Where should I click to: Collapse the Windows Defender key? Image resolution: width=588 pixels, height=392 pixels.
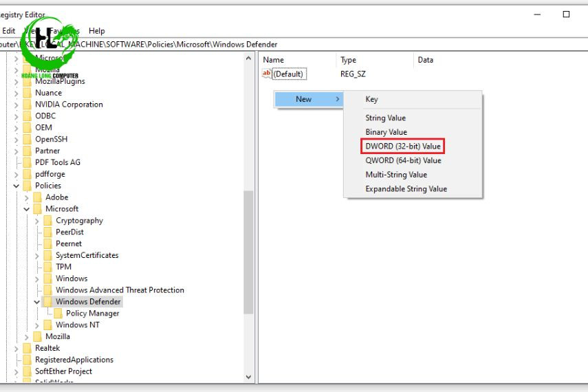point(36,302)
